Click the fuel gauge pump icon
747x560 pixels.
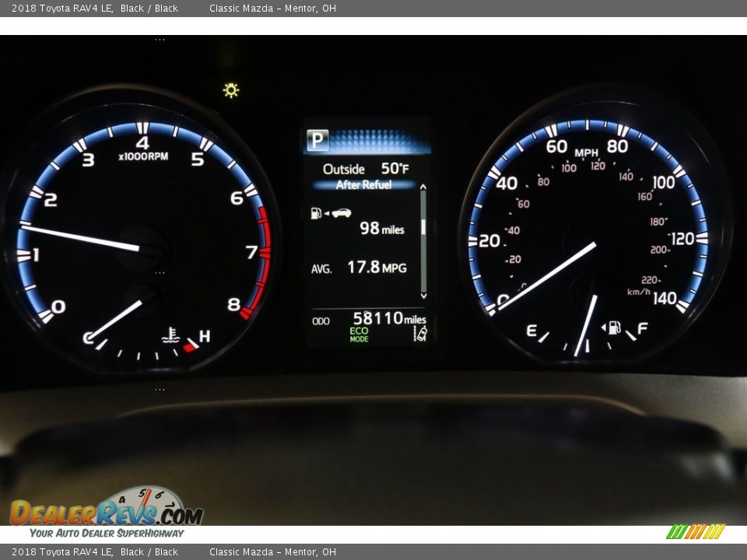613,327
